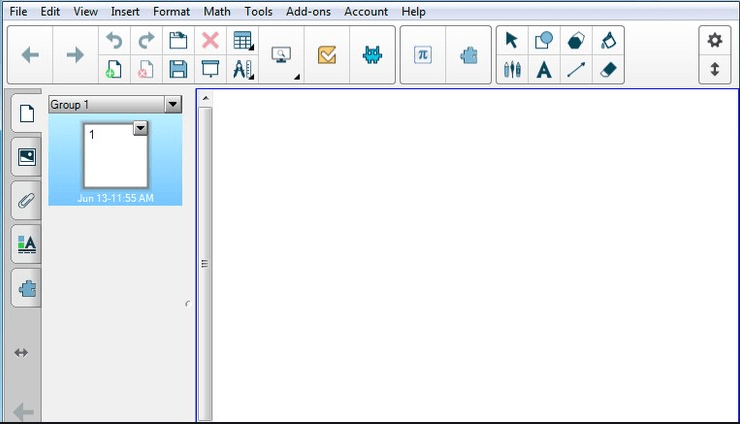
Task: Open the Gallery tab in sidebar
Action: pyautogui.click(x=26, y=156)
